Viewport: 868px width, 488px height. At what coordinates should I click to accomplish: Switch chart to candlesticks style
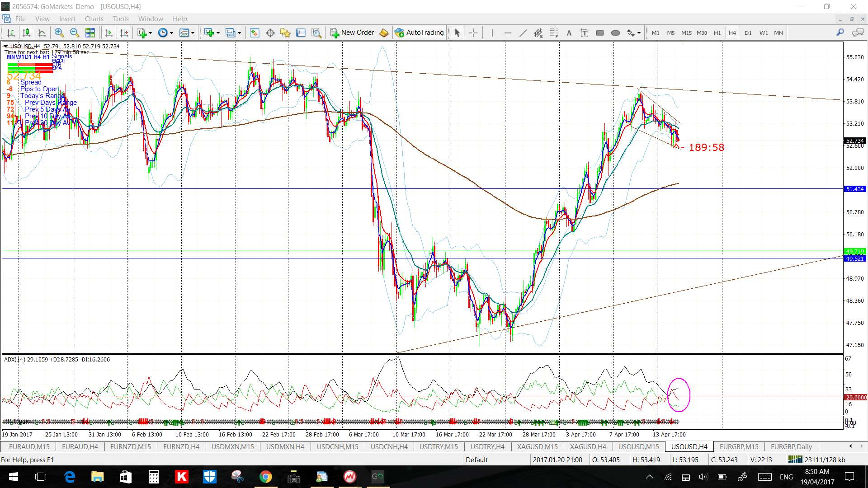(x=26, y=33)
